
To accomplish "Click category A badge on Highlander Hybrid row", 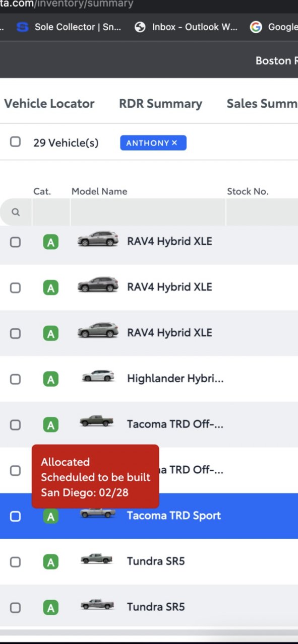I will (50, 379).
